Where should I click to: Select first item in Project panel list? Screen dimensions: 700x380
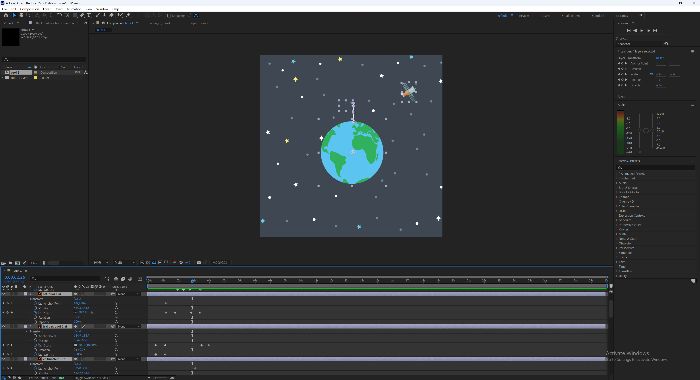(x=20, y=72)
